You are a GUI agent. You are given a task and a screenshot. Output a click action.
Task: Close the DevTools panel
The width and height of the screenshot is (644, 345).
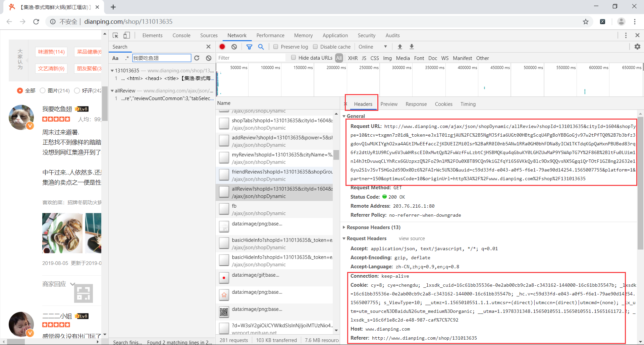pos(637,35)
